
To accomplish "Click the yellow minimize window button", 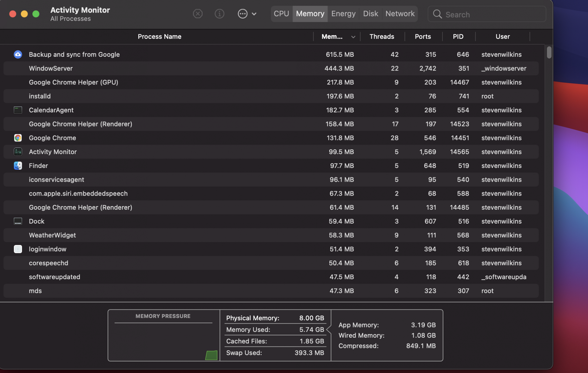I will tap(24, 14).
